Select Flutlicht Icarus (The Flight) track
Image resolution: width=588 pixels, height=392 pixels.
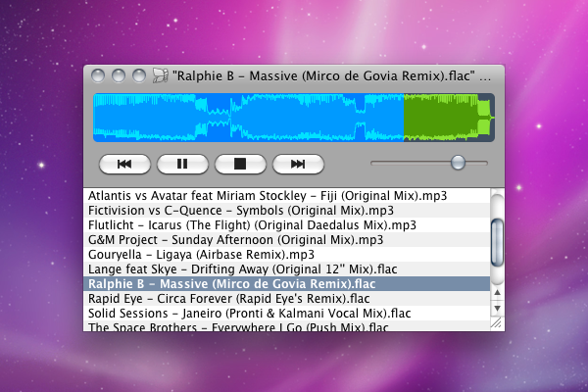(x=287, y=225)
